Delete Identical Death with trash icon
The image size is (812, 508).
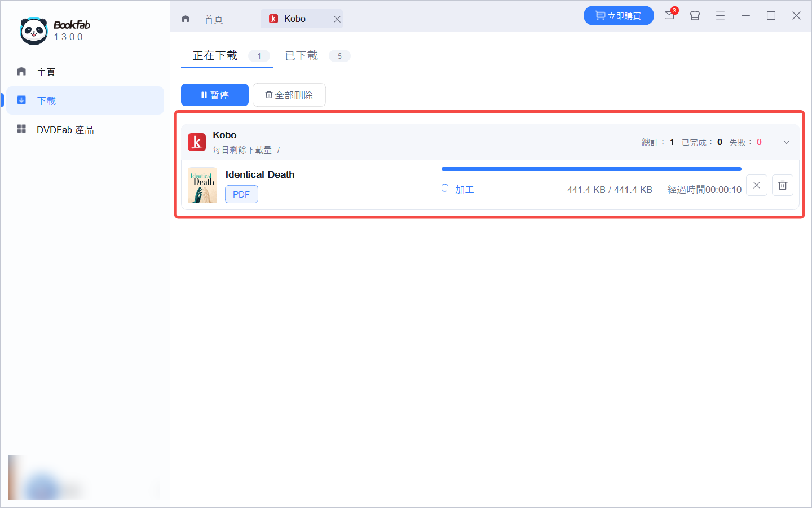[783, 185]
